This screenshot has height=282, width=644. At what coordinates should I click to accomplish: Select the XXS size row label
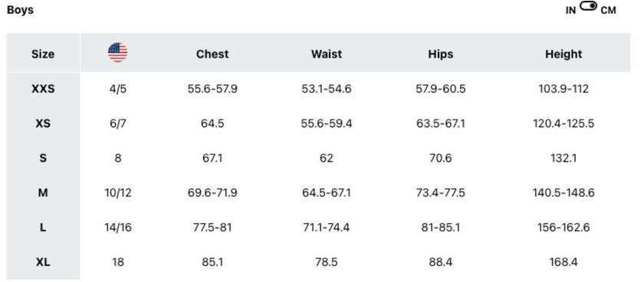[43, 89]
